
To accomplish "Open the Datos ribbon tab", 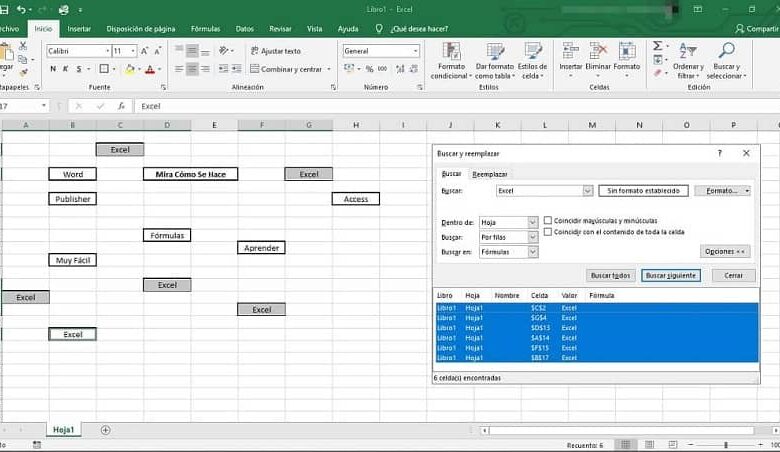I will click(245, 29).
